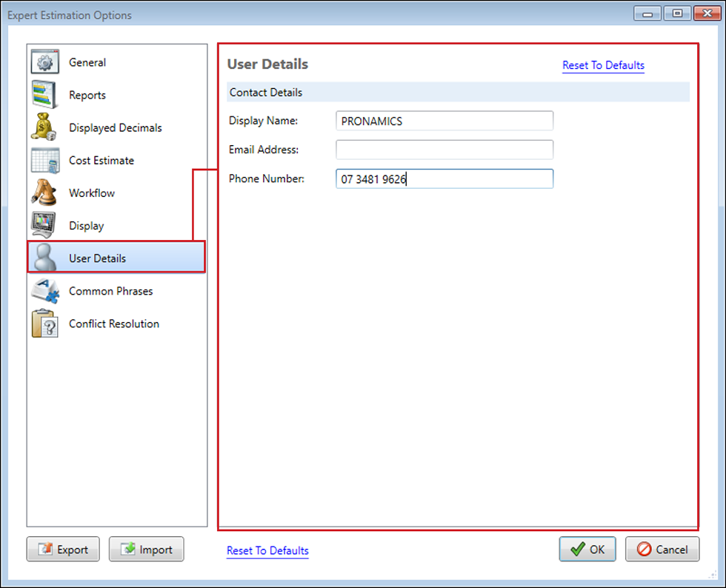Select the Displayed Decimals money bag icon
Screen dimensions: 726x588
tap(44, 128)
